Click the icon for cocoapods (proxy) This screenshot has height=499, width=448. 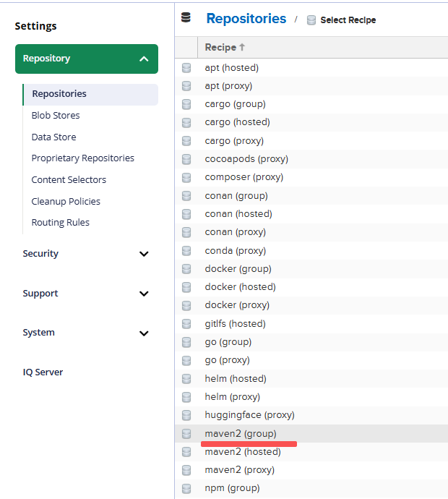(186, 159)
